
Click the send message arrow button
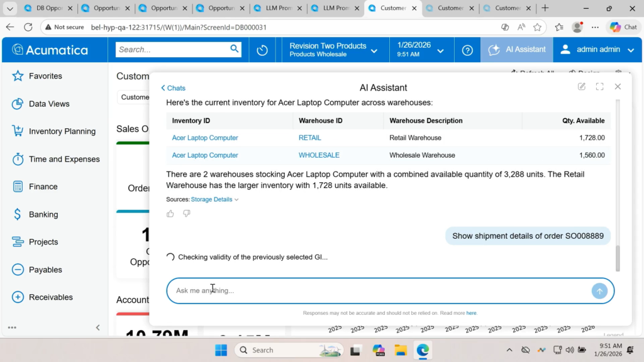(599, 291)
